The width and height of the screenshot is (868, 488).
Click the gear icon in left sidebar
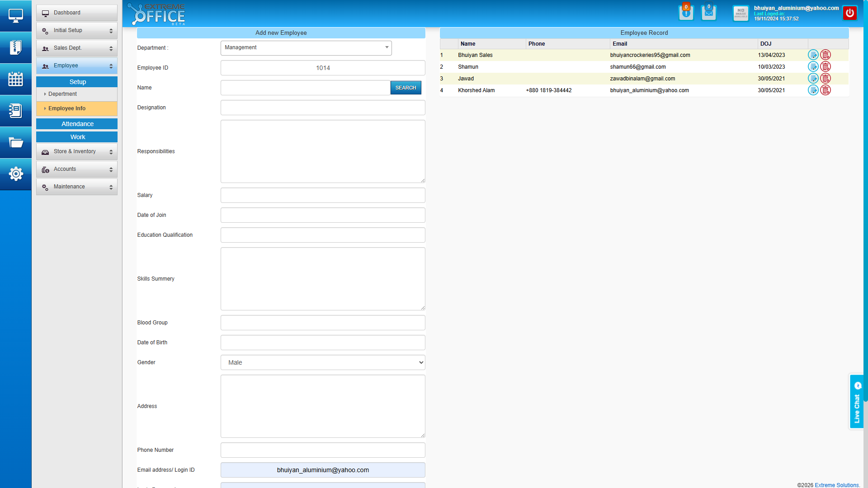15,174
